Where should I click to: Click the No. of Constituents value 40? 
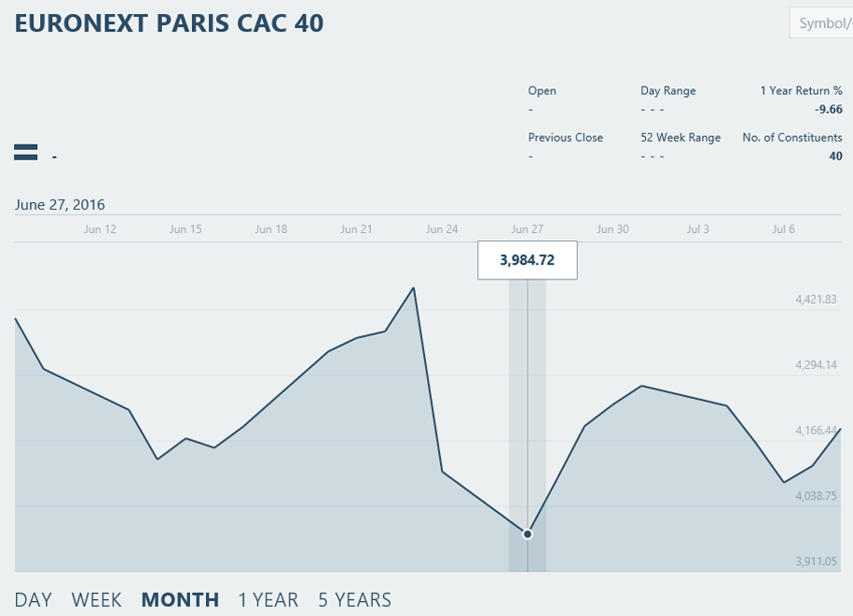835,157
